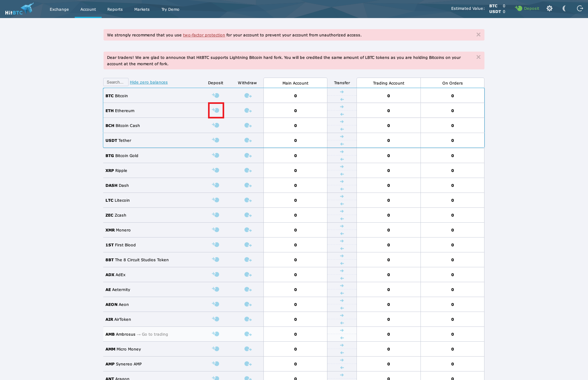
Task: Open the Exchange tab
Action: coord(59,9)
